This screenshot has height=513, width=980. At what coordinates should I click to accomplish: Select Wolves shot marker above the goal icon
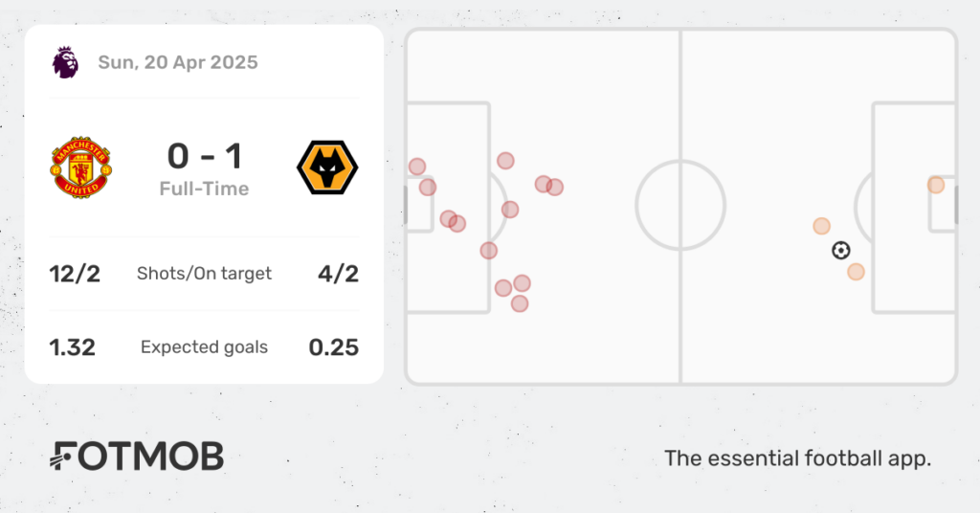coord(821,226)
